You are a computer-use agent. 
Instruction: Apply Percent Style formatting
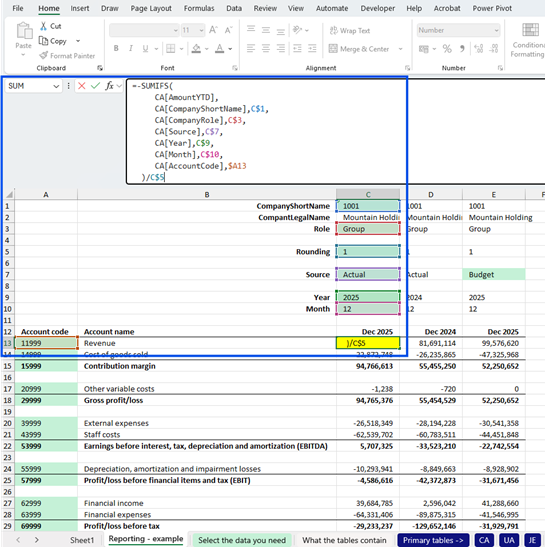(x=447, y=49)
